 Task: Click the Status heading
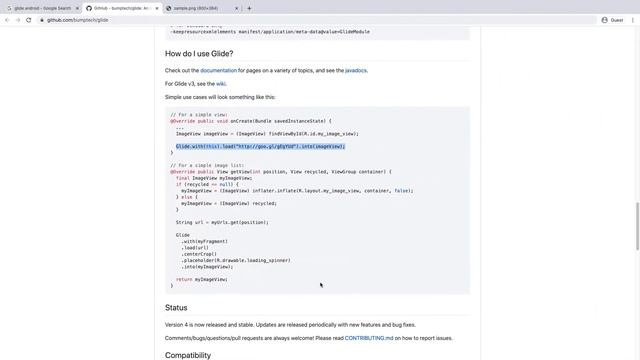click(176, 308)
